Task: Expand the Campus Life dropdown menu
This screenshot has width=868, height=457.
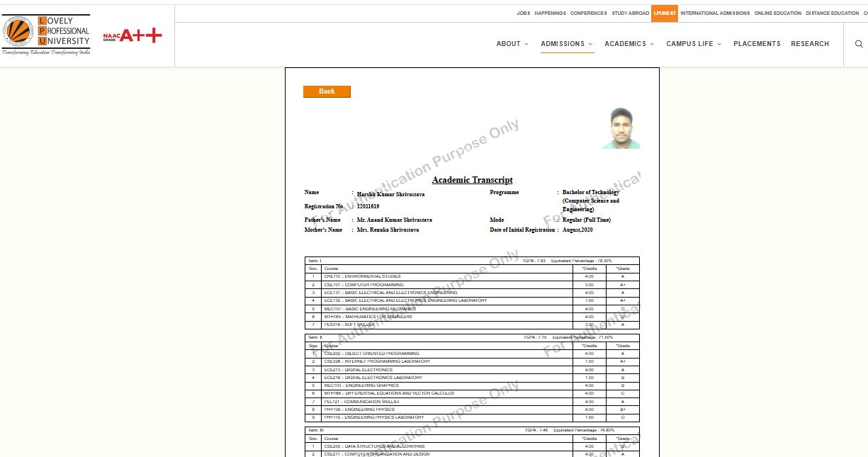Action: pos(694,44)
